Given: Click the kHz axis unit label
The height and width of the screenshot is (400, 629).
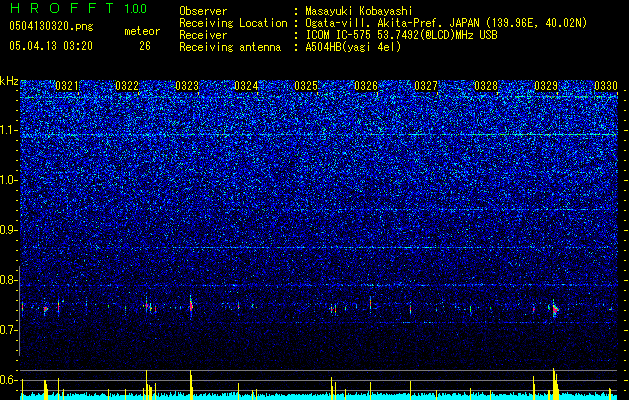Looking at the screenshot, I should (9, 81).
